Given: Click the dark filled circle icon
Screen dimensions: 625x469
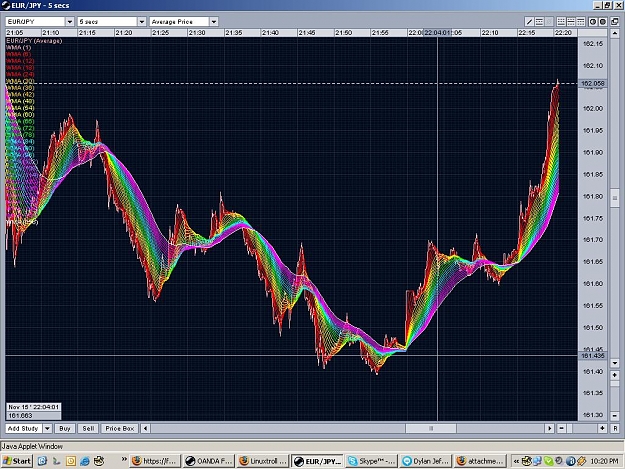Looking at the screenshot, I should pos(603,22).
